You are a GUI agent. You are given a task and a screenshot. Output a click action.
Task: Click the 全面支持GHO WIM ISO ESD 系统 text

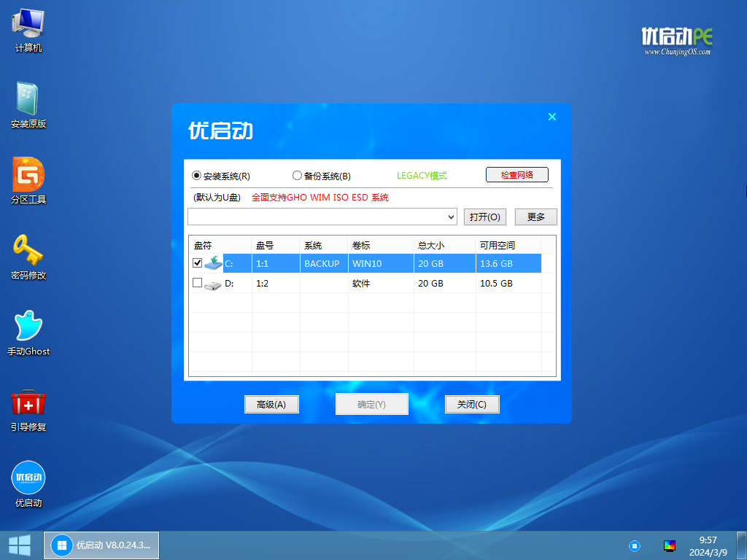click(320, 198)
